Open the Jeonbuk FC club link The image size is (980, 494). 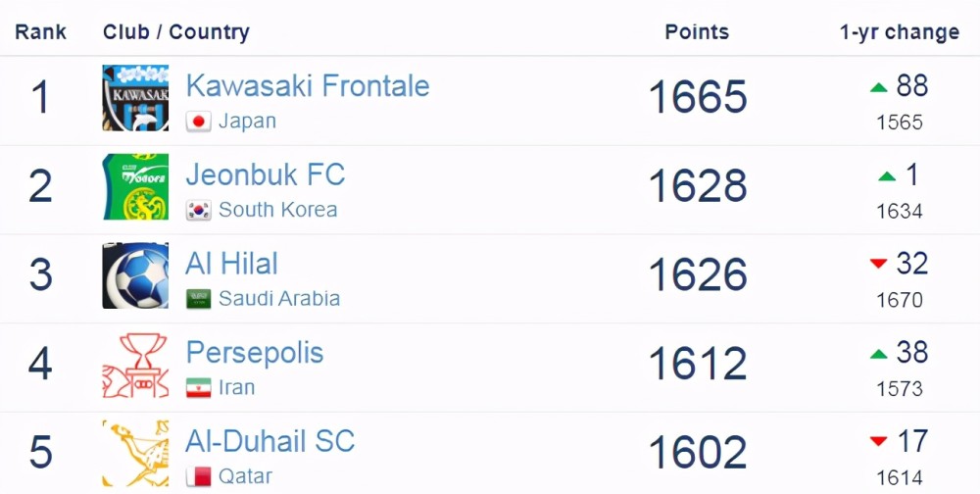(265, 174)
